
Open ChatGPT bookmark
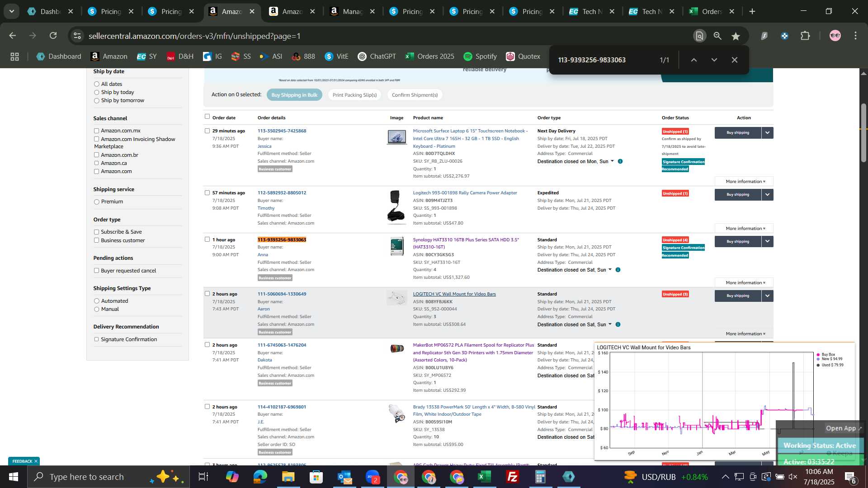pos(377,56)
